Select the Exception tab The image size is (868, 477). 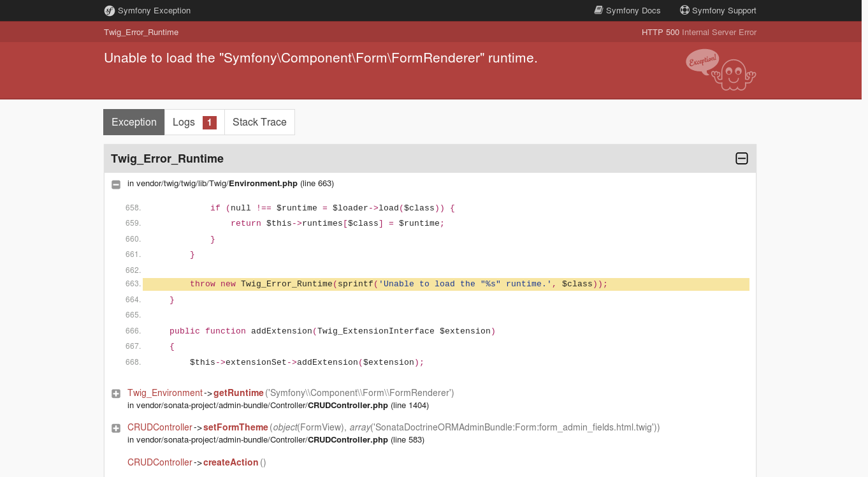pos(134,122)
